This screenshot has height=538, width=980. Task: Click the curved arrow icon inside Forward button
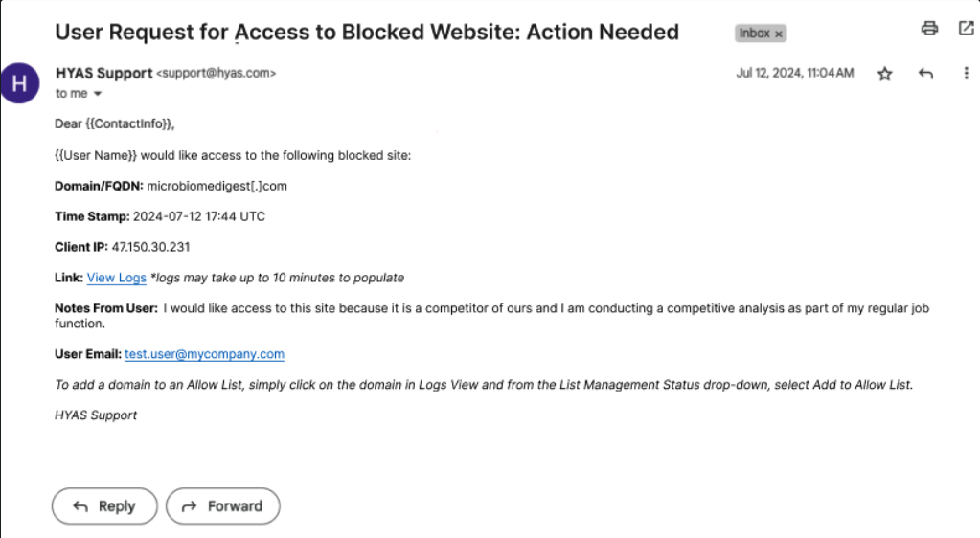190,506
